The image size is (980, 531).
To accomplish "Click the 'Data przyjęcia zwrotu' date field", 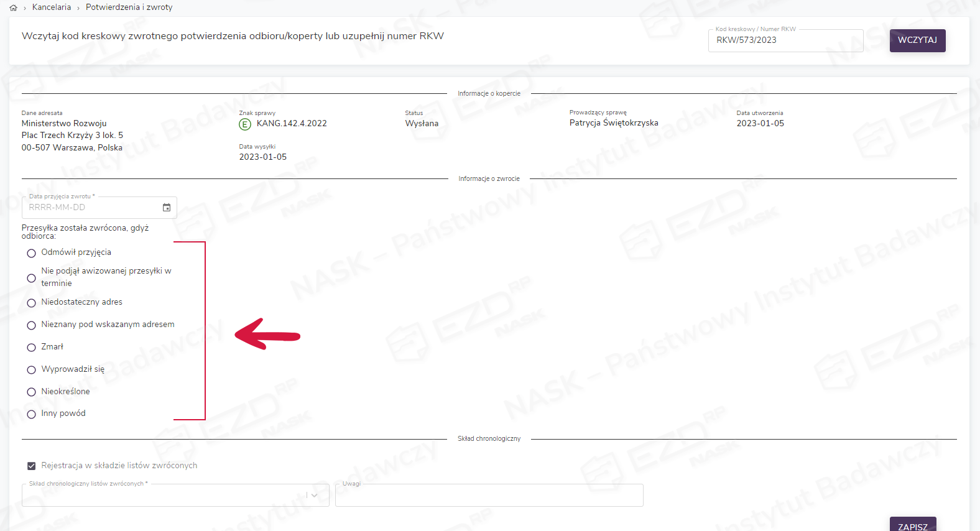I will pyautogui.click(x=90, y=208).
